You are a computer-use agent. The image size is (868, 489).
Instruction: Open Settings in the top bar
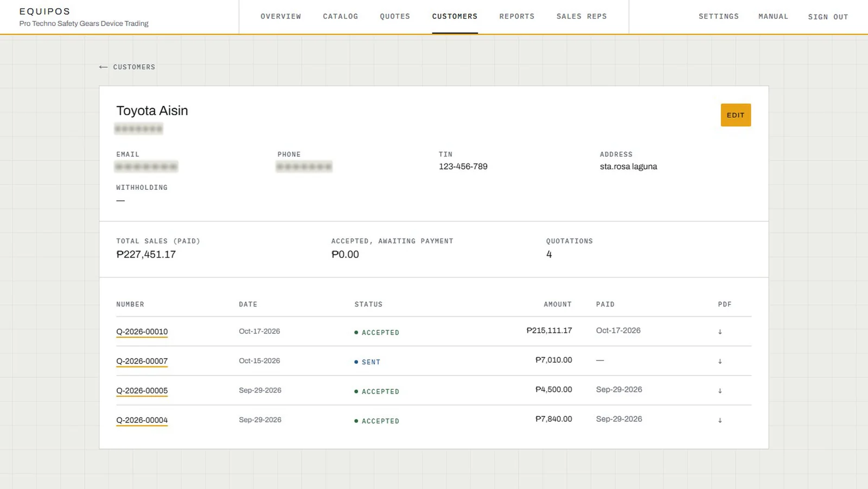coord(719,16)
